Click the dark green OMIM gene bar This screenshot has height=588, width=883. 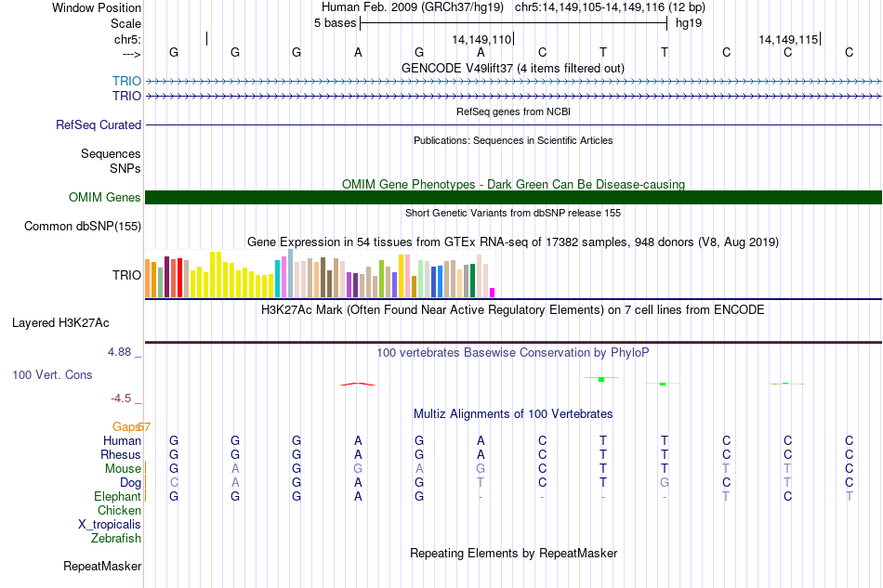coord(513,197)
